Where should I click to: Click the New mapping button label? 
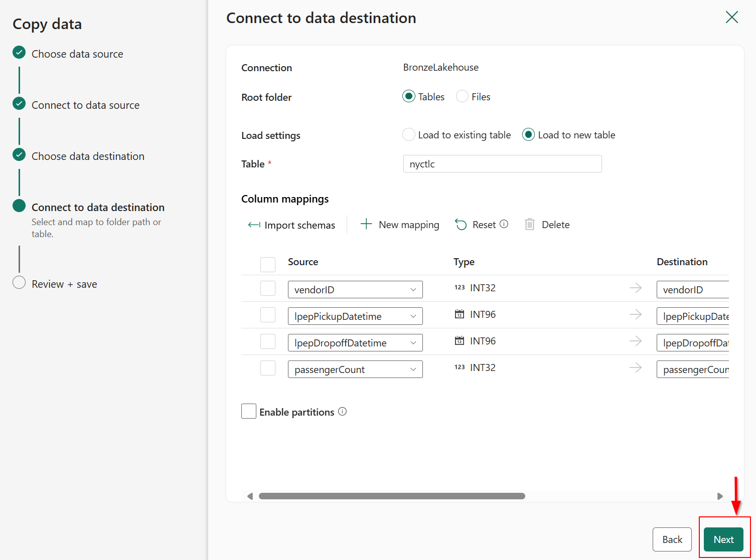tap(409, 225)
